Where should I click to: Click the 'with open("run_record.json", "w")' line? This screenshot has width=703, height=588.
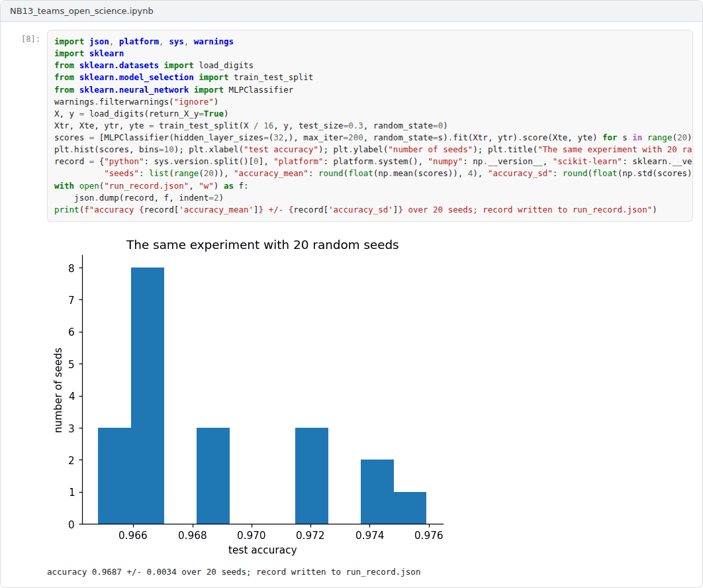coord(151,185)
